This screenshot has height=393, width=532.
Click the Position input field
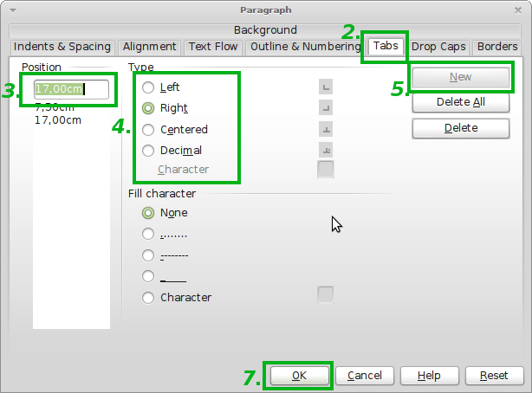(x=71, y=88)
